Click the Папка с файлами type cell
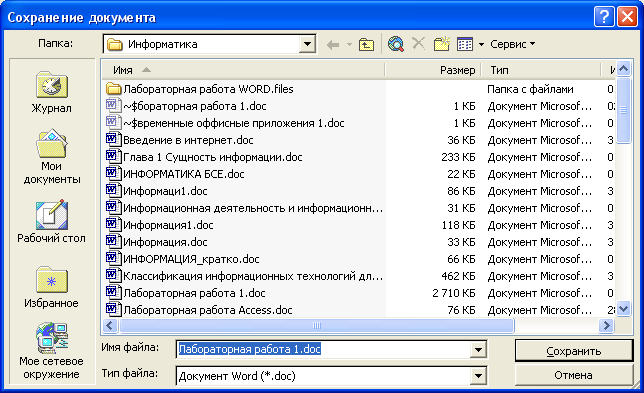Image resolution: width=644 pixels, height=393 pixels. pyautogui.click(x=530, y=89)
